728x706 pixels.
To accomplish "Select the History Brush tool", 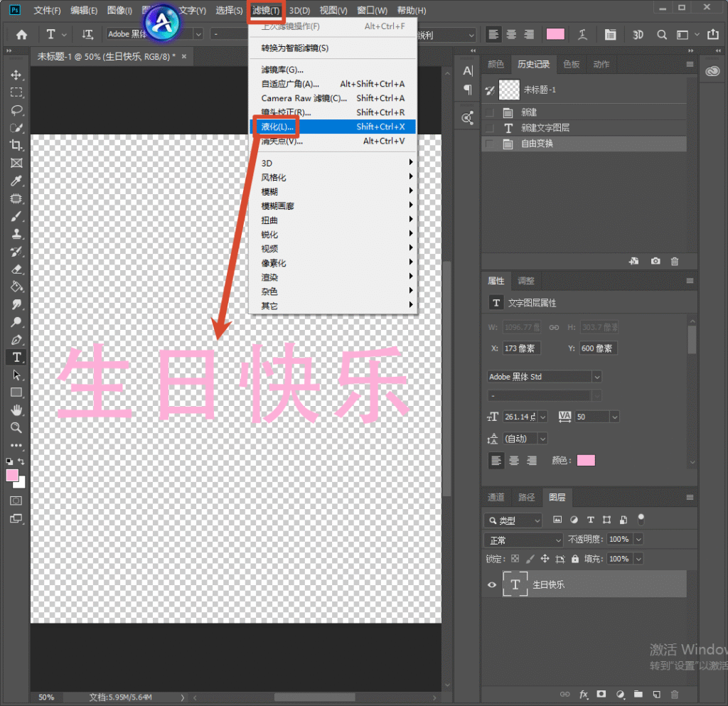I will (x=16, y=252).
